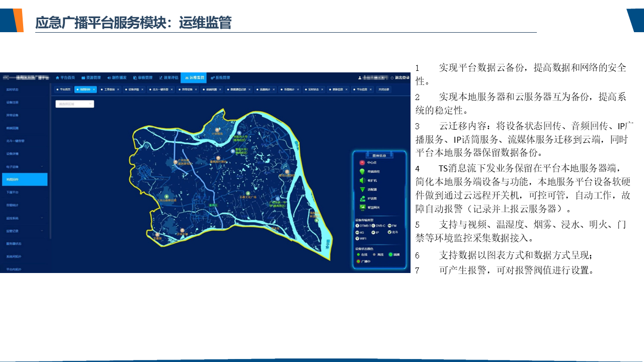Close the 工单查询 tab
The height and width of the screenshot is (362, 644).
coord(118,89)
